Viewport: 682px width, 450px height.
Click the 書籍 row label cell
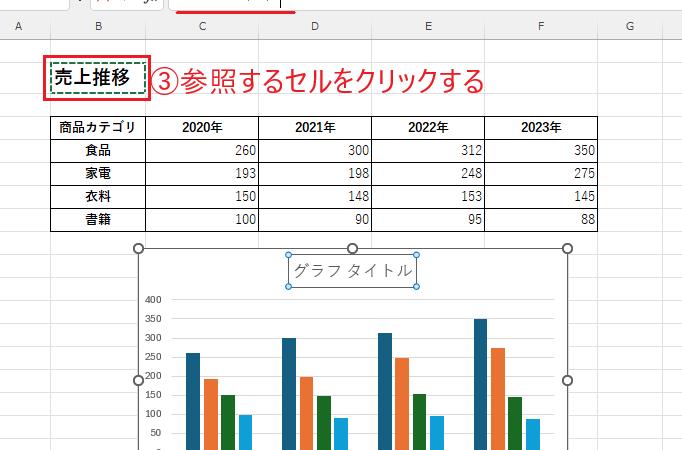[x=98, y=220]
